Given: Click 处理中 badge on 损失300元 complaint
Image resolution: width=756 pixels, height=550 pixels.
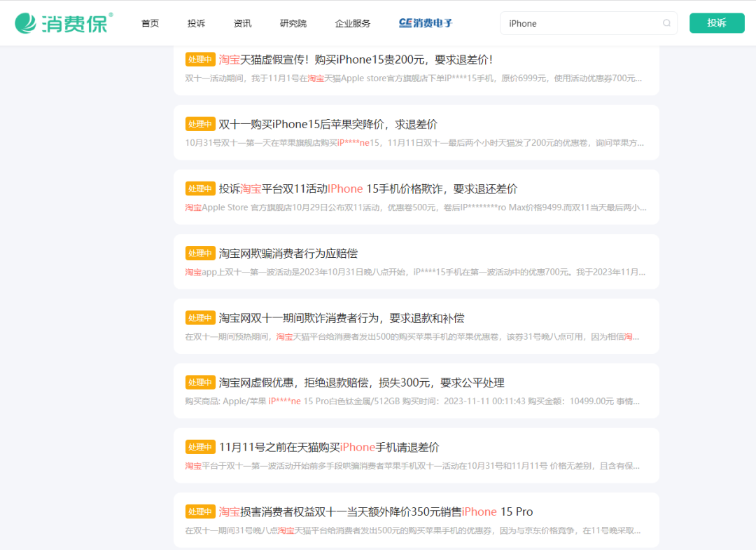Looking at the screenshot, I should [x=200, y=383].
